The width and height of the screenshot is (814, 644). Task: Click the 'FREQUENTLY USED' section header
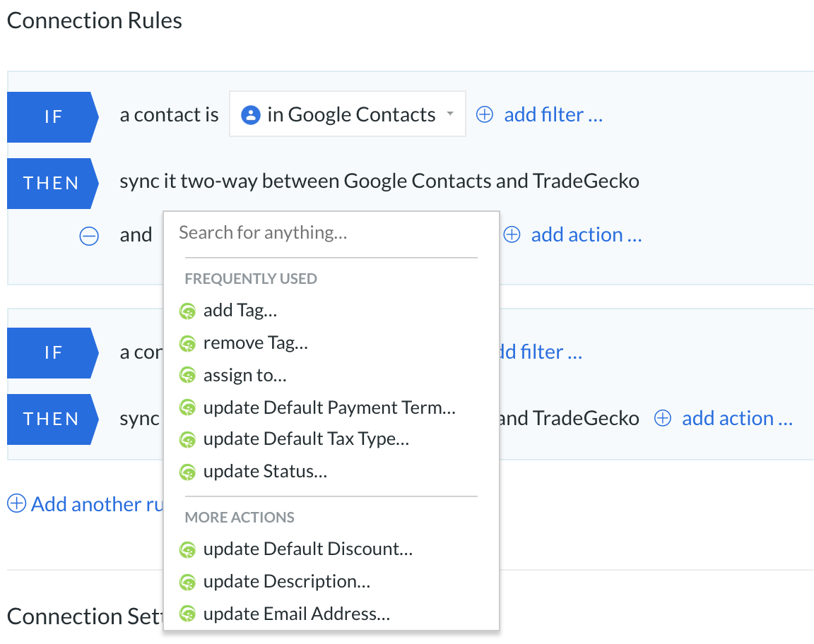point(251,279)
